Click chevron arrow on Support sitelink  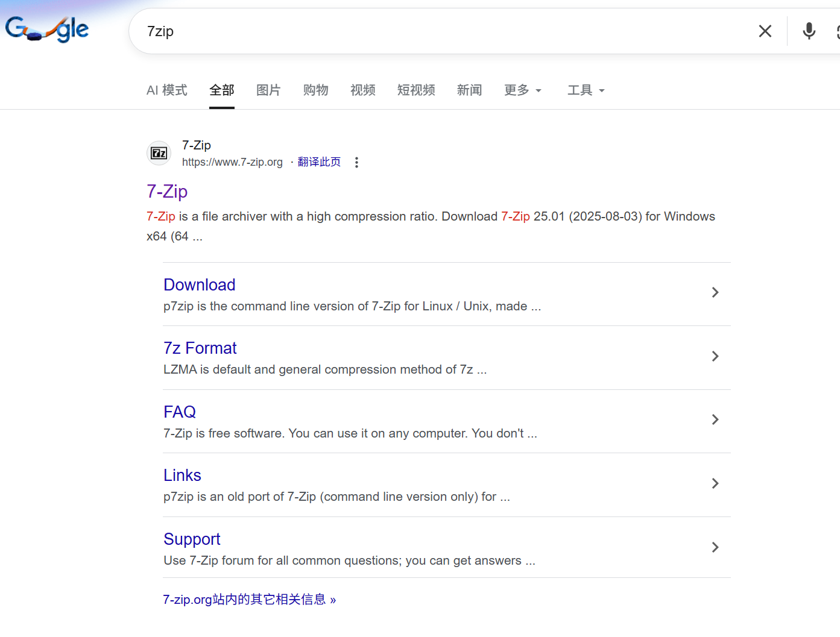(715, 547)
